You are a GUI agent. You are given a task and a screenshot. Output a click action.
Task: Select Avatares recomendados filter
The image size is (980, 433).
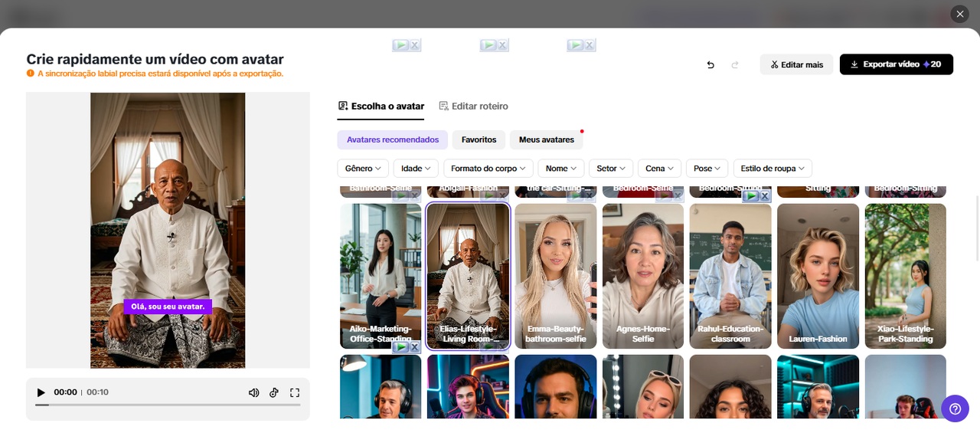coord(392,139)
